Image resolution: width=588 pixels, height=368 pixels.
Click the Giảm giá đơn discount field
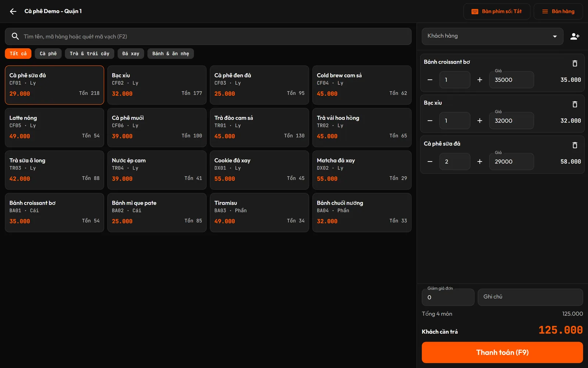coord(448,297)
